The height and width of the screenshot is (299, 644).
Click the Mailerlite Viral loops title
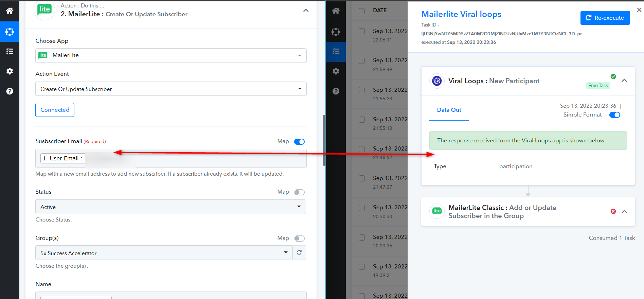click(x=461, y=14)
